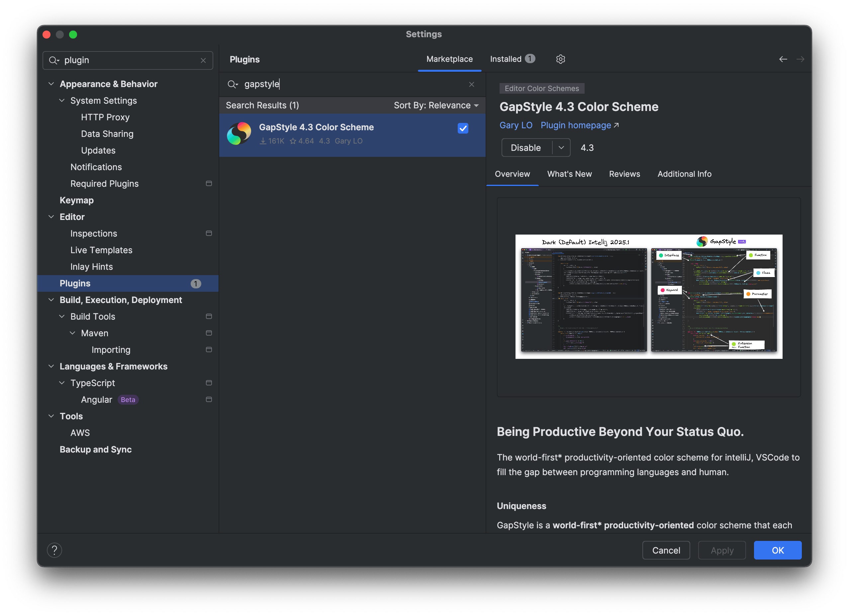Click project-level icon beside Build Tools
The image size is (849, 616).
[x=209, y=316]
